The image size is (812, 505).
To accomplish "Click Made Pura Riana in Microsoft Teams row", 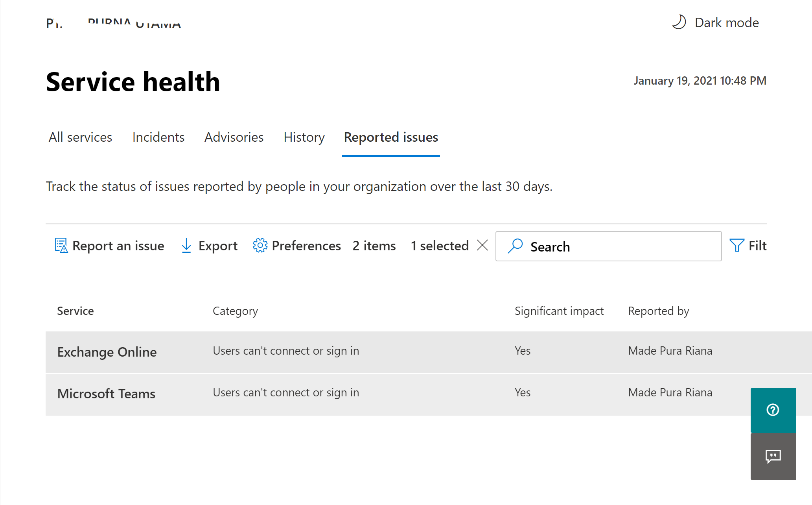I will click(x=670, y=392).
